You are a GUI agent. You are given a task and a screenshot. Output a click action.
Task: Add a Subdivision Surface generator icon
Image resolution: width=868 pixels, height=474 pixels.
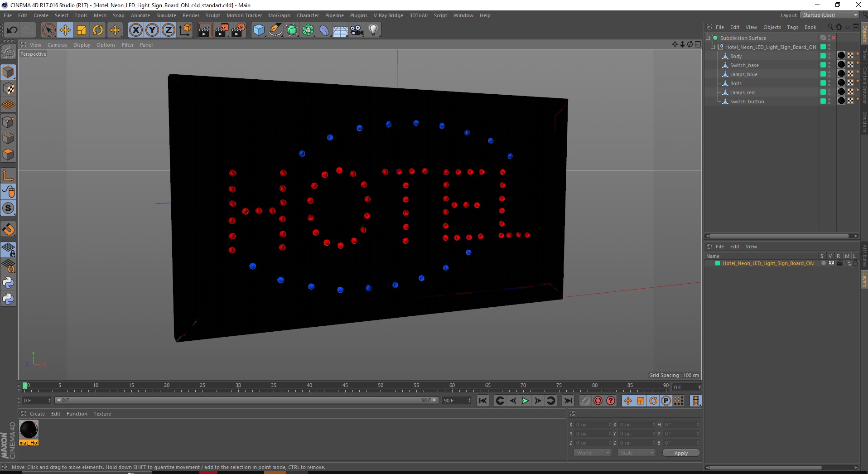point(292,30)
